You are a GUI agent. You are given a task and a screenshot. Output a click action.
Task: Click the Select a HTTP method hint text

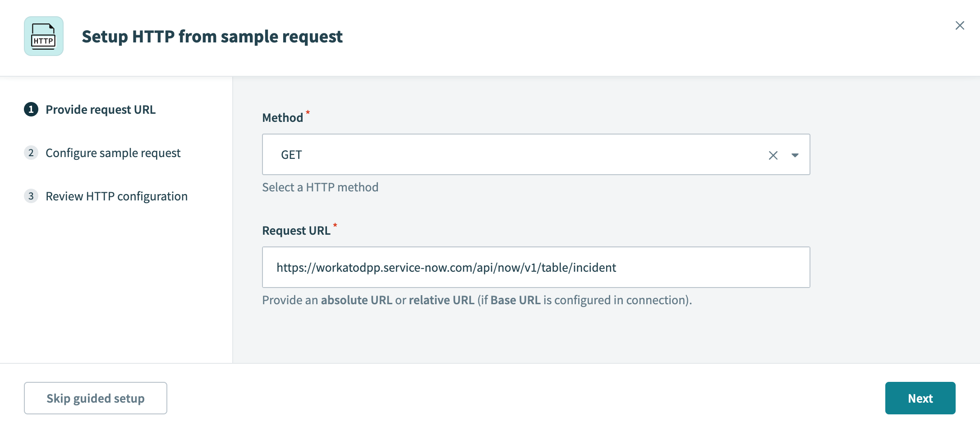click(320, 187)
